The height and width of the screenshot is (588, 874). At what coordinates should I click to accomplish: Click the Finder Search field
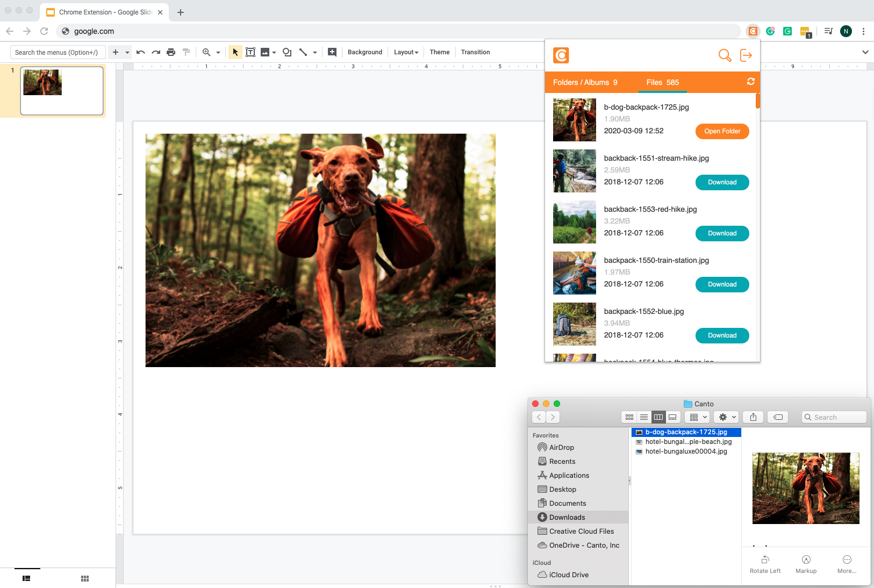click(x=834, y=417)
